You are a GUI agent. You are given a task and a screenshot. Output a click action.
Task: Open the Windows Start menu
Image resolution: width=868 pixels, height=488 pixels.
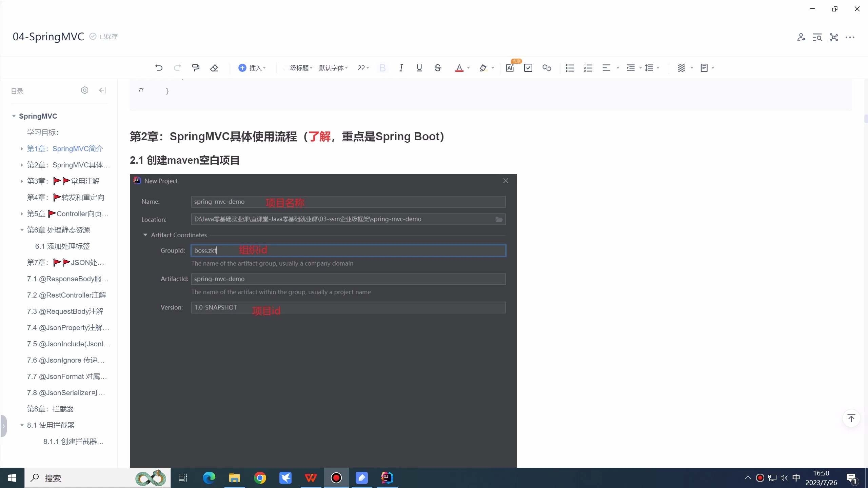12,478
